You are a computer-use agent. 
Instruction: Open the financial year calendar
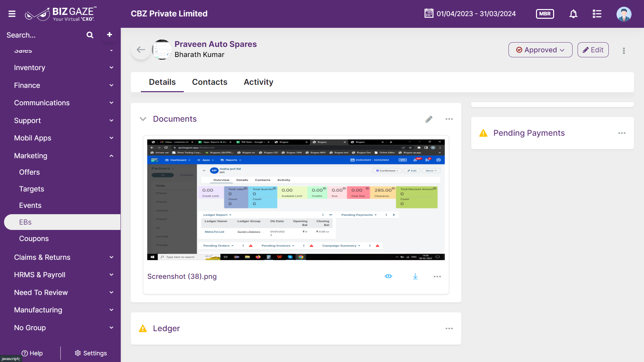429,13
